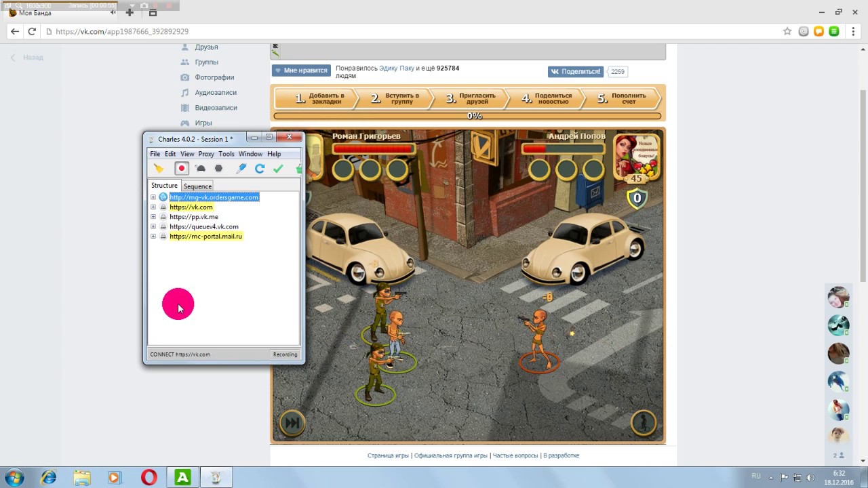Click step 3 Пригласить друзей

pos(471,98)
